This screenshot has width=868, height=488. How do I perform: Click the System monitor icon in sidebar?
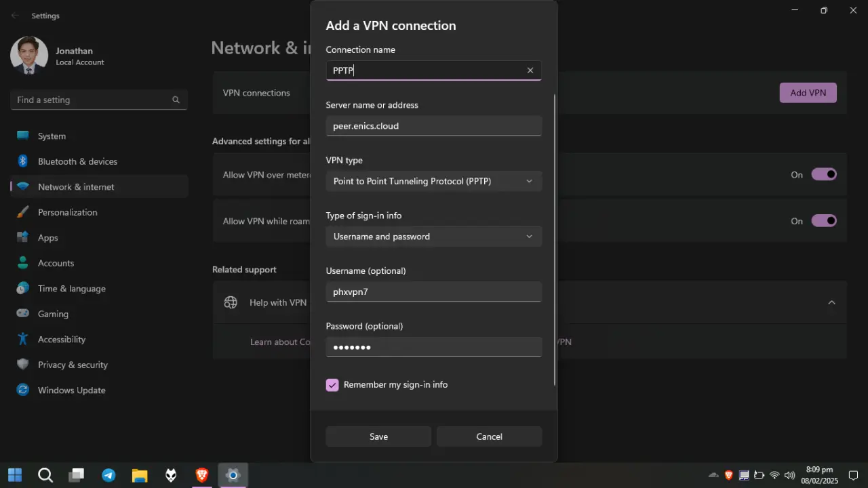click(x=23, y=136)
